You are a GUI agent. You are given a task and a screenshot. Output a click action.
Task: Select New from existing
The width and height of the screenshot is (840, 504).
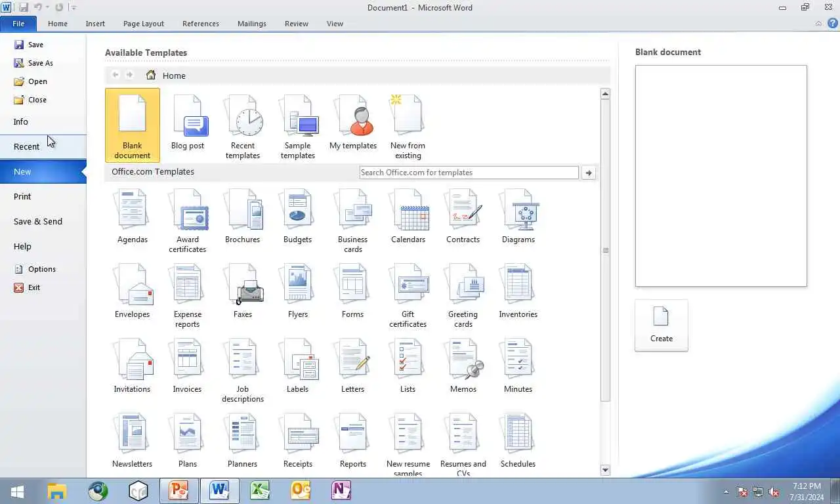coord(408,125)
